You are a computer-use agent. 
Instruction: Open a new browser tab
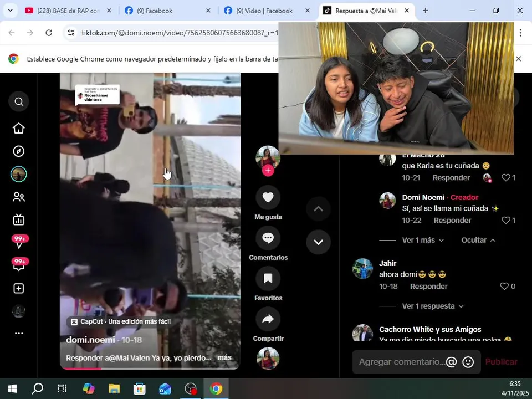pyautogui.click(x=426, y=11)
